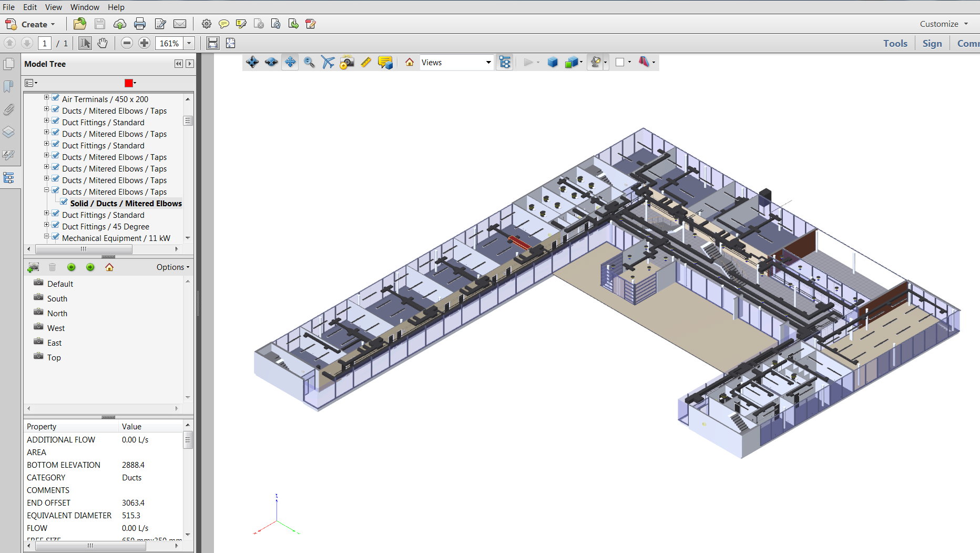Open the 3D Measurement tool
Image resolution: width=980 pixels, height=553 pixels.
(x=366, y=62)
